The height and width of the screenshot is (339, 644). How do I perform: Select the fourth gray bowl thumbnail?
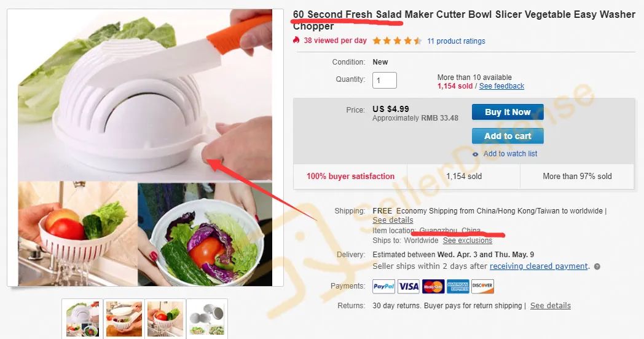[x=207, y=319]
